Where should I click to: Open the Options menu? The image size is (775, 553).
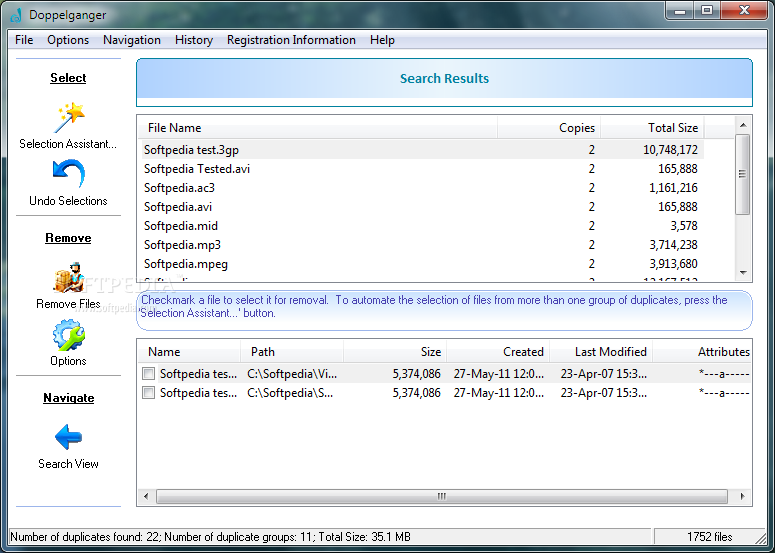68,40
